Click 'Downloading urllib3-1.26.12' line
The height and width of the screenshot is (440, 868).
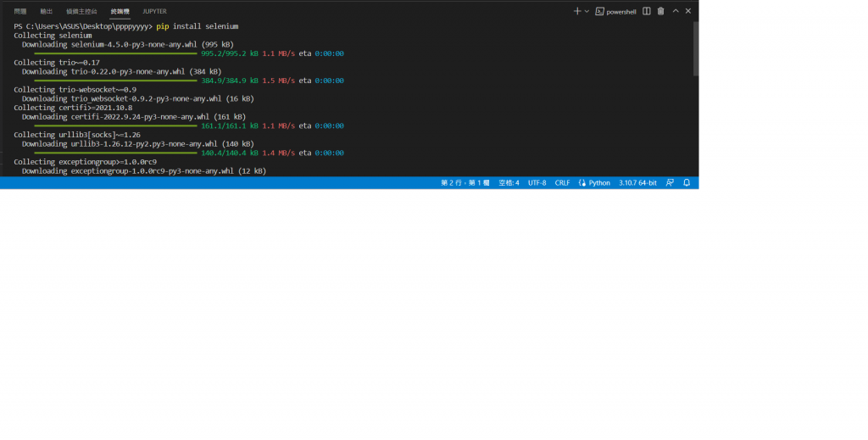pyautogui.click(x=138, y=144)
